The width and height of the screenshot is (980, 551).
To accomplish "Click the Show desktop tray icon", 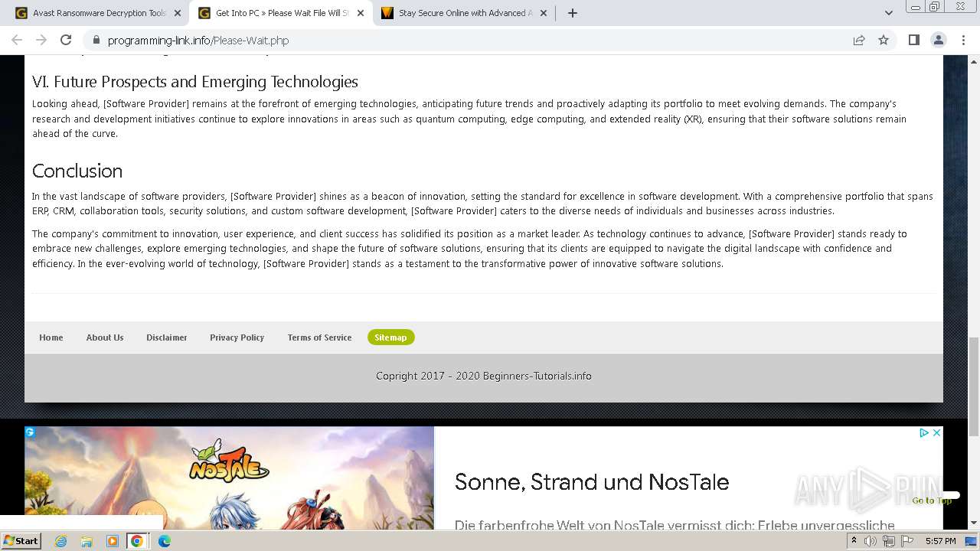I will pos(972,541).
